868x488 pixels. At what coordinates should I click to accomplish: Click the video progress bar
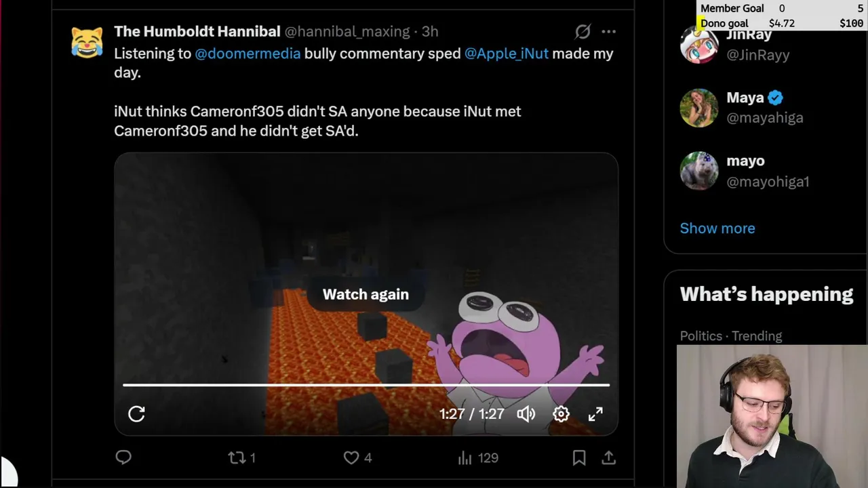(x=366, y=385)
